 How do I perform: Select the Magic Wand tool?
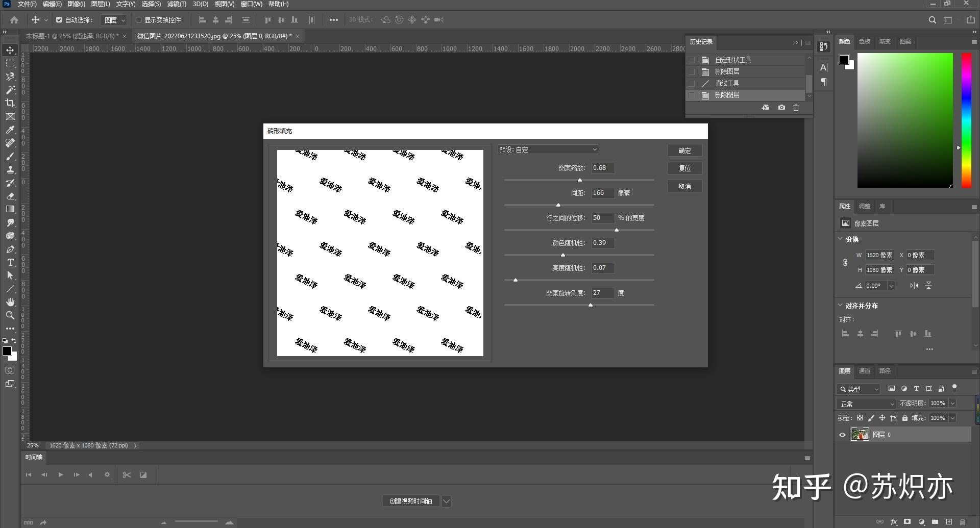[10, 90]
